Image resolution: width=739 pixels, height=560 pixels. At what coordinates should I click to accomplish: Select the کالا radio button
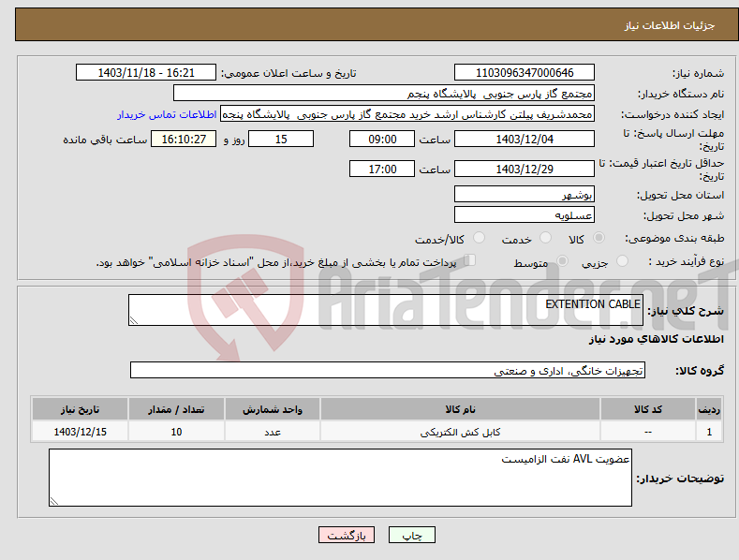[599, 238]
